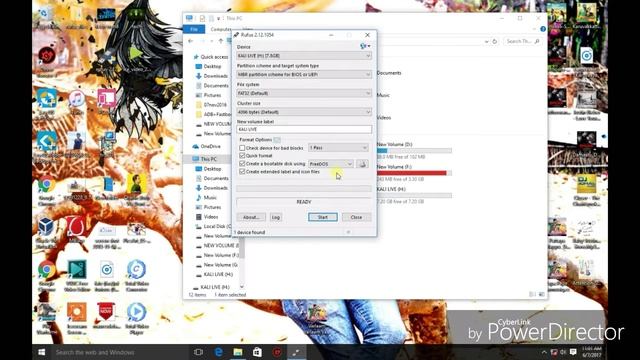Click the disc icon to select ISO image
The width and height of the screenshot is (640, 360).
pos(362,164)
